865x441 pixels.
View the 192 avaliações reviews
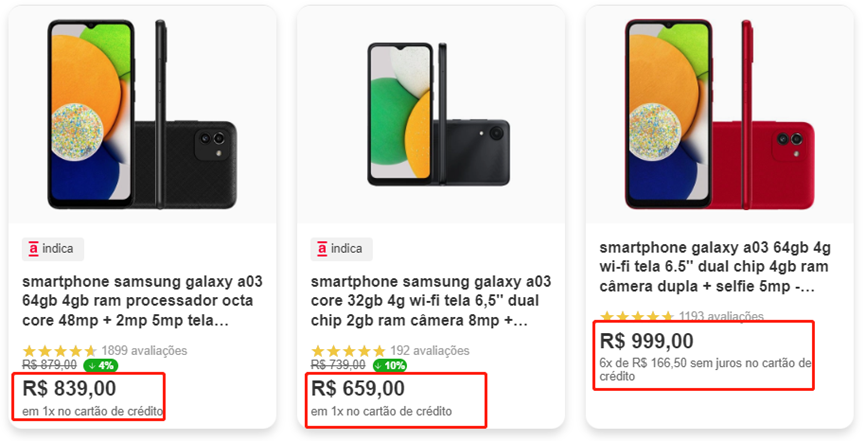429,351
